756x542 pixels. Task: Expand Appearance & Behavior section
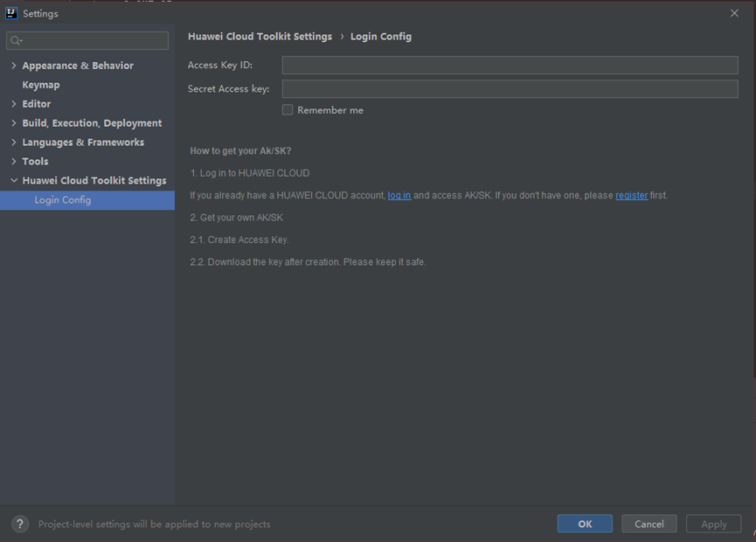[14, 66]
